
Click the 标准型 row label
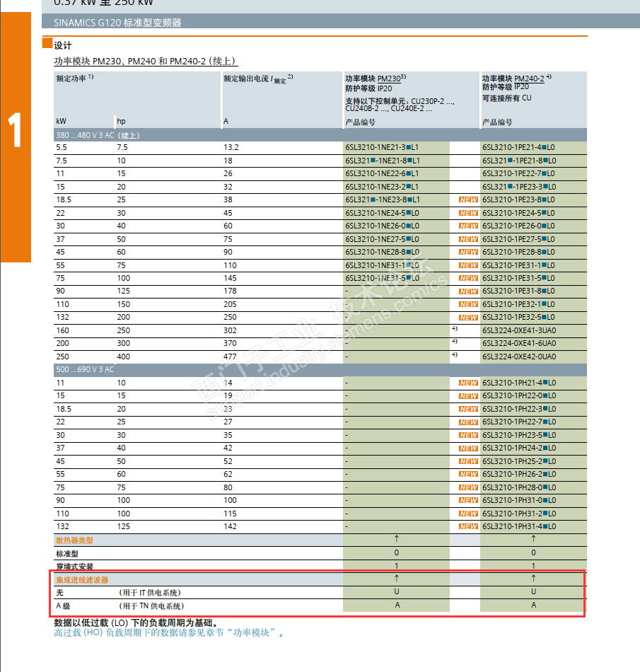67,554
